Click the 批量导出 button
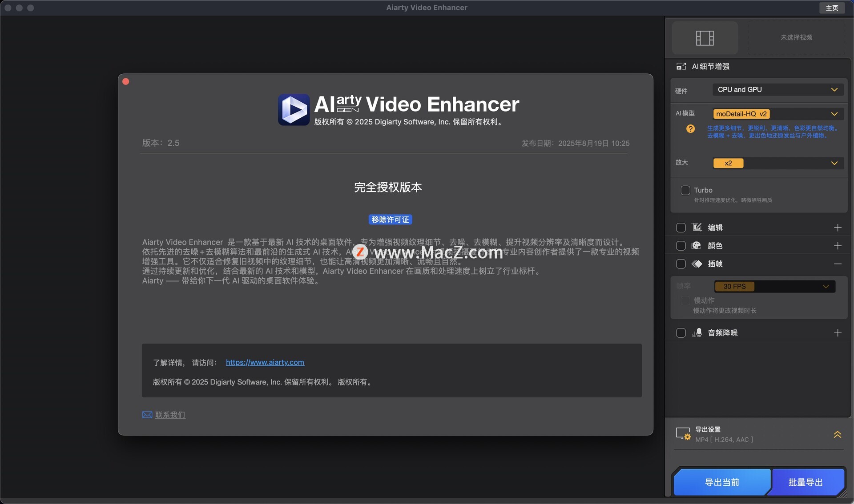The width and height of the screenshot is (854, 504). (x=806, y=482)
